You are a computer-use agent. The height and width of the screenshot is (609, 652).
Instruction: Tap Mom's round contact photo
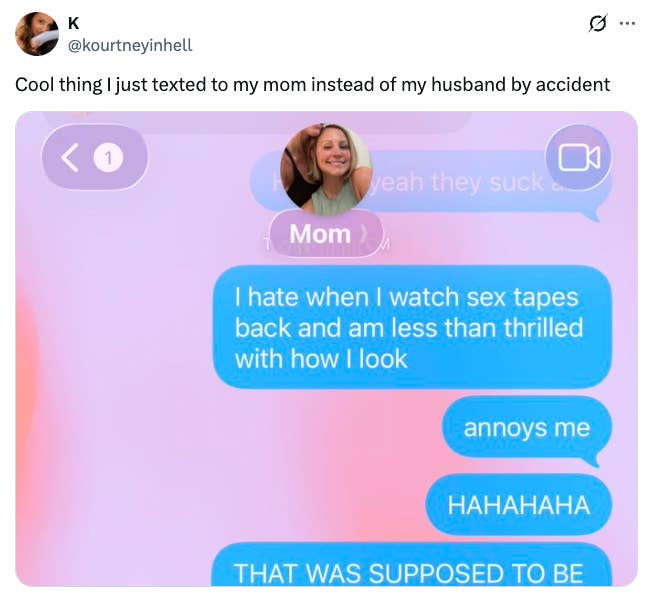pyautogui.click(x=326, y=169)
